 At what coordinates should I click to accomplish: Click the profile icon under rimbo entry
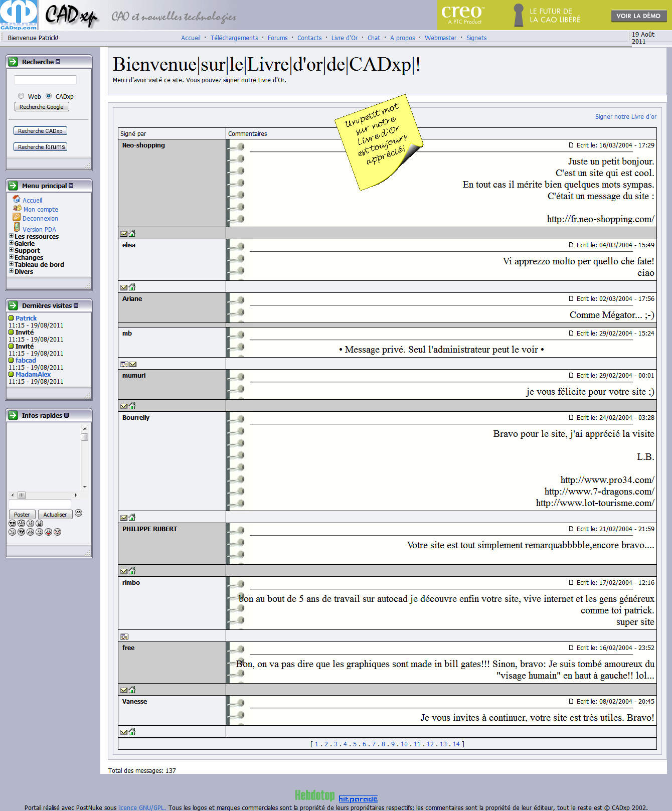(124, 636)
